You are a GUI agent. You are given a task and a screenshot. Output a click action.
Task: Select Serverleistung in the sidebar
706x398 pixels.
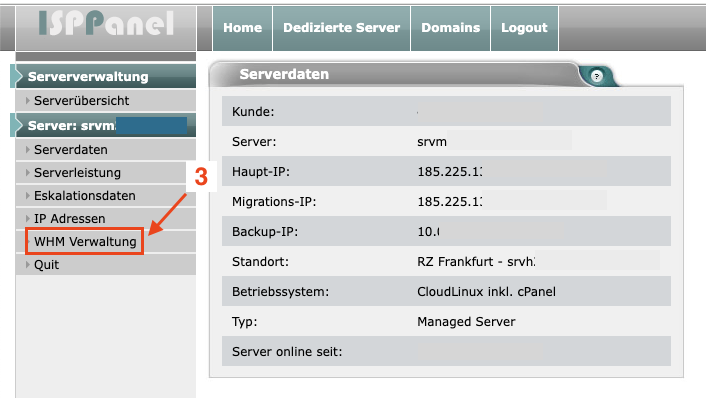(x=77, y=172)
